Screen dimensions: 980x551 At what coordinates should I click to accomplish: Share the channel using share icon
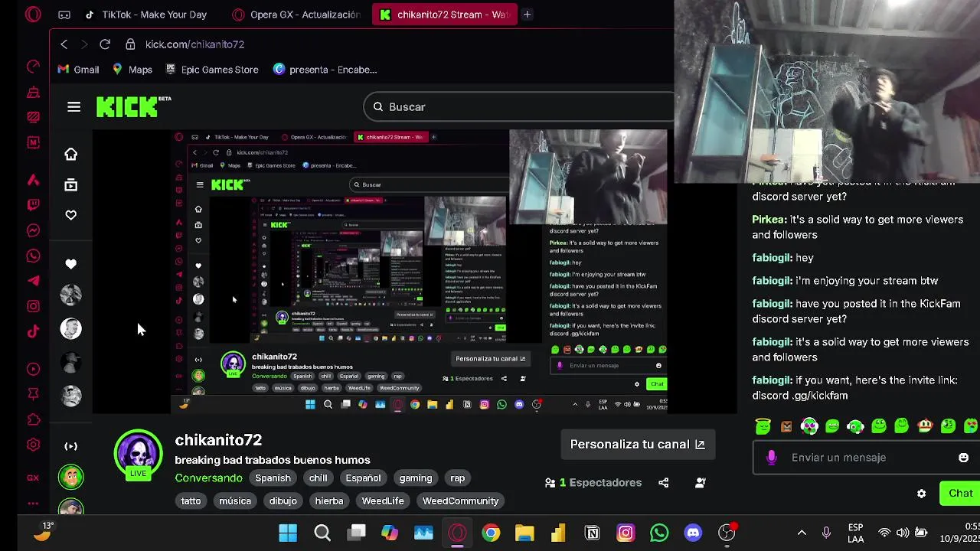click(663, 483)
